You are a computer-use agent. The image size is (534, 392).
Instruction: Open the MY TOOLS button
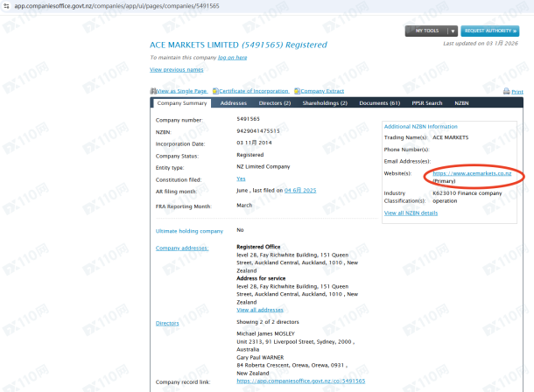click(x=426, y=31)
